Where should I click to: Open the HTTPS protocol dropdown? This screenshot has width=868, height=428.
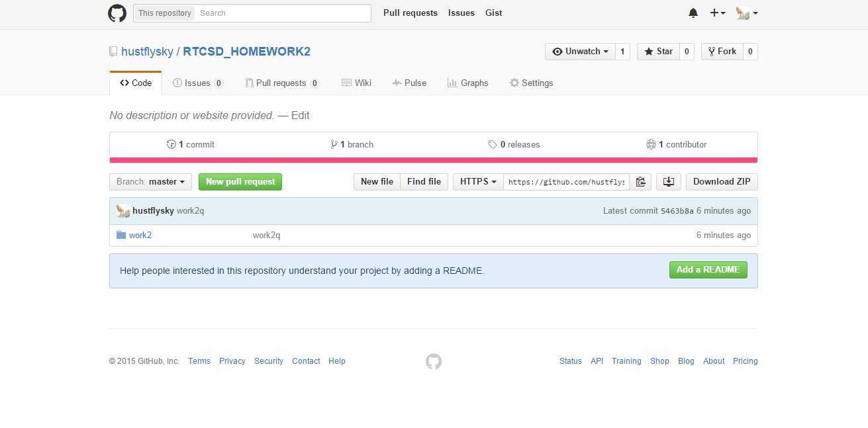pyautogui.click(x=478, y=182)
